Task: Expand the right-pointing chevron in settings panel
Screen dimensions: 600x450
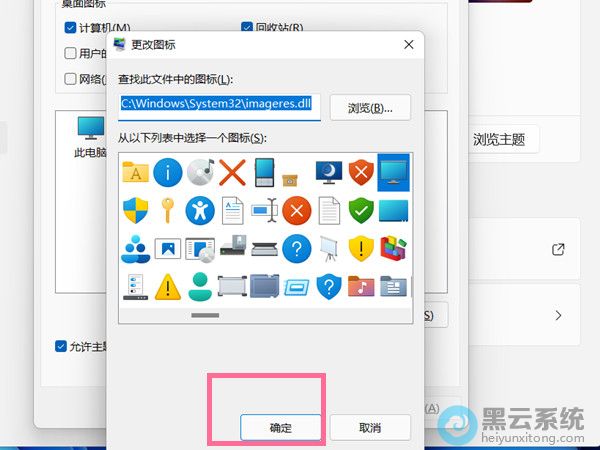Action: coord(558,316)
